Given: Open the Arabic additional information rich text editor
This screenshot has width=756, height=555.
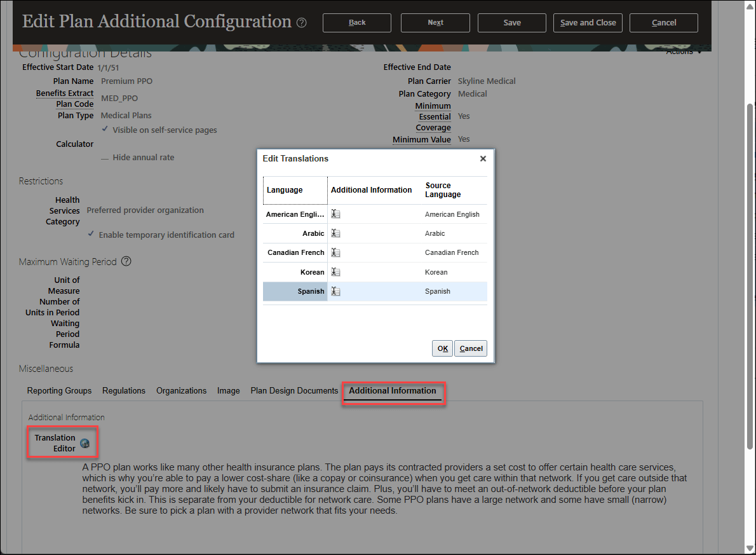Looking at the screenshot, I should tap(335, 233).
